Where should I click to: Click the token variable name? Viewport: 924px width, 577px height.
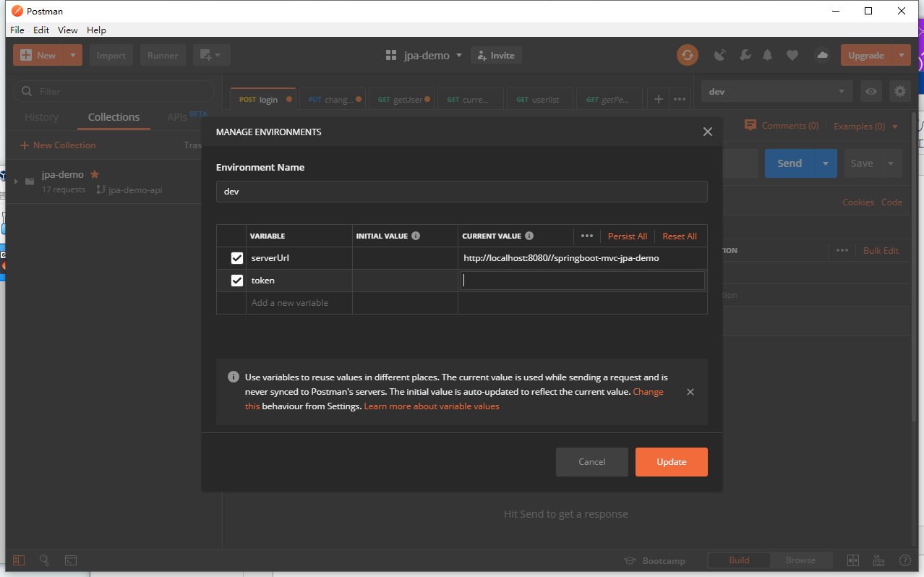point(263,281)
